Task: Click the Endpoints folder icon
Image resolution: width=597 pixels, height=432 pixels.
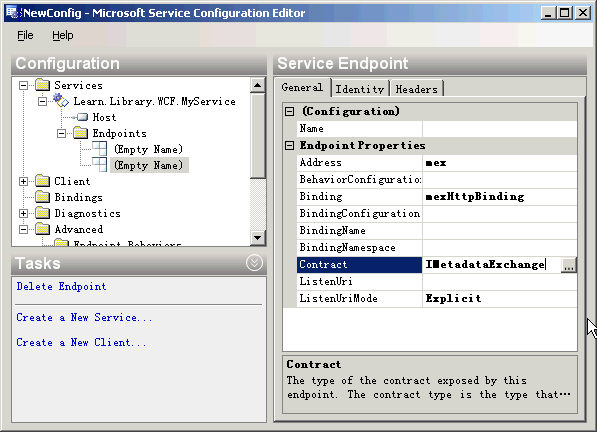Action: pyautogui.click(x=81, y=133)
